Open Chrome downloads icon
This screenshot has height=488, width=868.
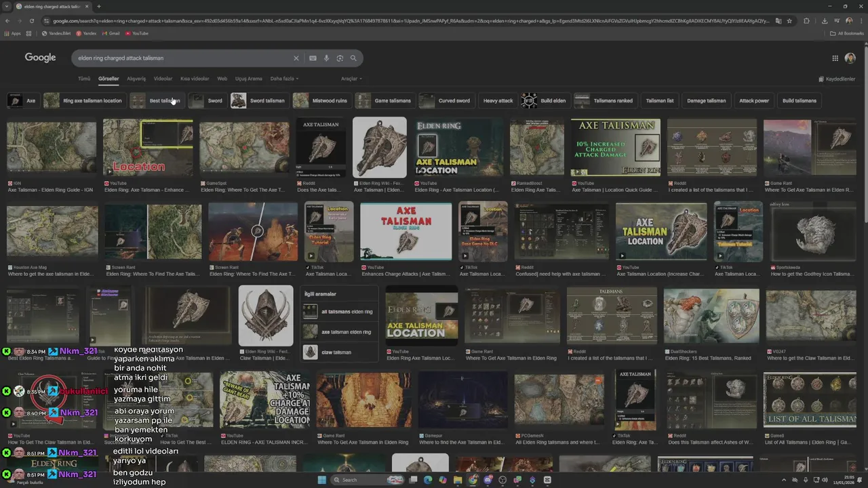click(x=824, y=21)
